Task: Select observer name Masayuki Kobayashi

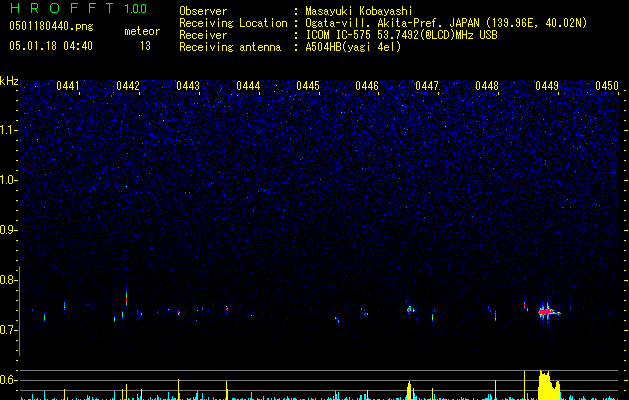Action: pyautogui.click(x=359, y=11)
